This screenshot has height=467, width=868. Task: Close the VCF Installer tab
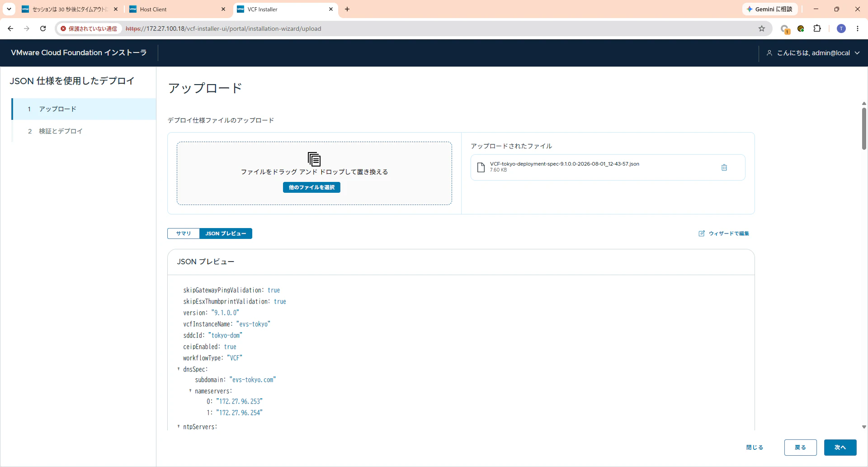coord(331,9)
